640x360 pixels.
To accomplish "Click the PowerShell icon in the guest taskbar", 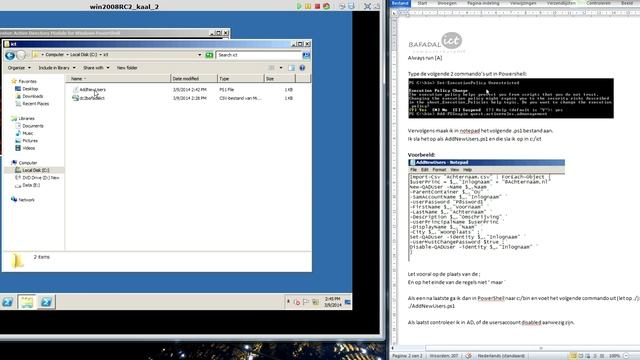I will tap(46, 302).
